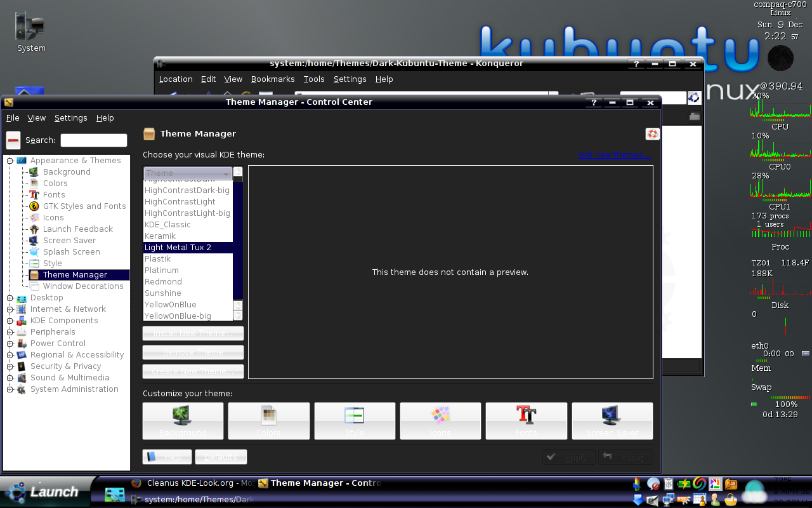Select Fonts in Appearance tree
812x508 pixels.
click(x=54, y=195)
